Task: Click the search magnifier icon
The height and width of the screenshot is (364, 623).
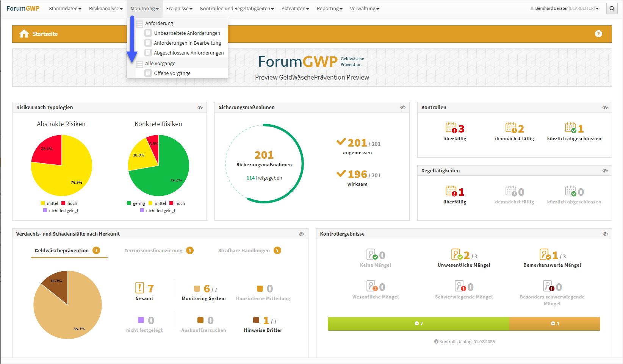Action: tap(612, 8)
